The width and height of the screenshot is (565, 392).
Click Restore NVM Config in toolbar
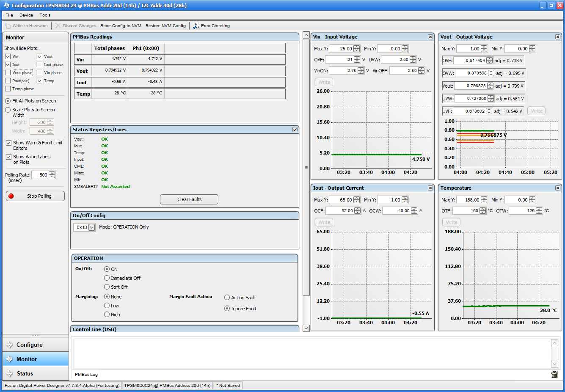point(165,26)
